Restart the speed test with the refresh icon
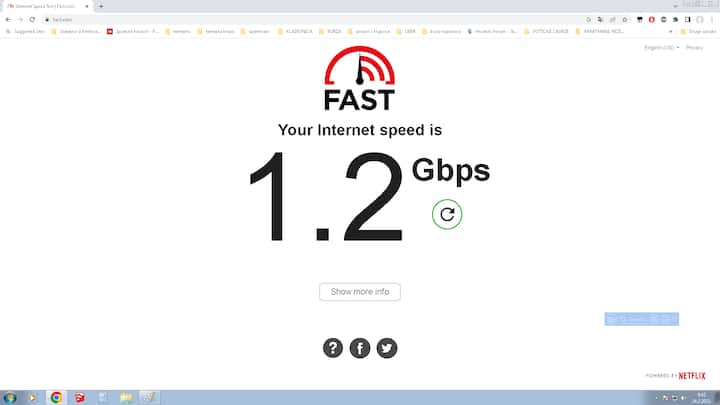 point(447,214)
